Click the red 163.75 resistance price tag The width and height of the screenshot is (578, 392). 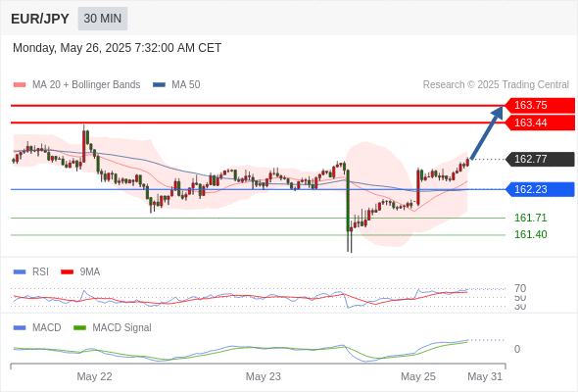click(x=540, y=105)
